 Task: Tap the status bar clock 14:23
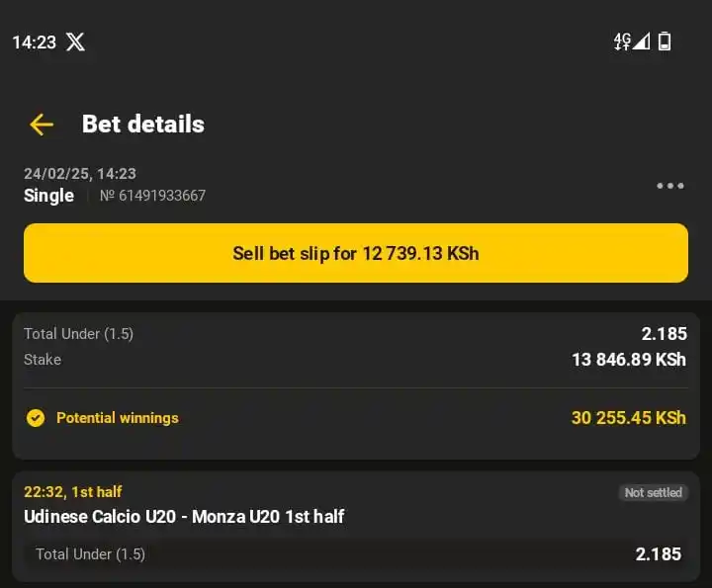tap(34, 42)
